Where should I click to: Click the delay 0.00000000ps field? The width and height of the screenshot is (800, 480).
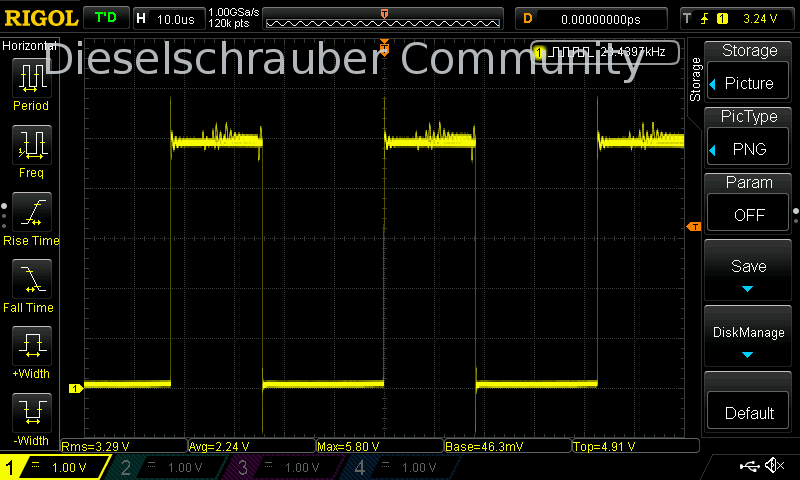pos(591,19)
